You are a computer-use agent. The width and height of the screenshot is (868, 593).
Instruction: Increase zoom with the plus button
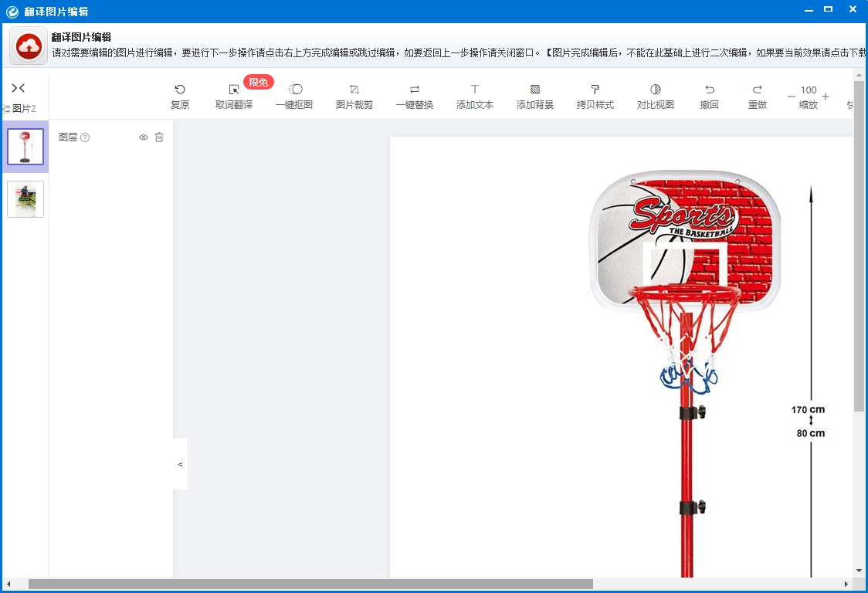[x=826, y=97]
